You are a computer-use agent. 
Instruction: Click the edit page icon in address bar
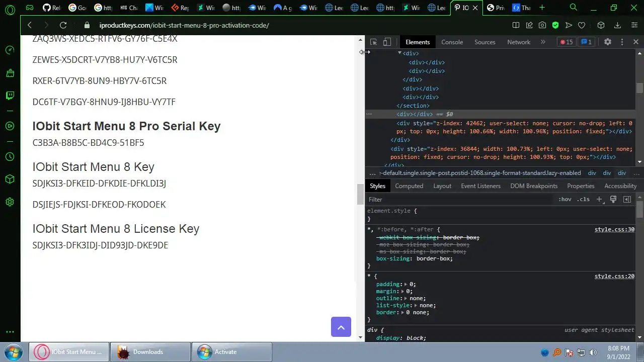(529, 25)
